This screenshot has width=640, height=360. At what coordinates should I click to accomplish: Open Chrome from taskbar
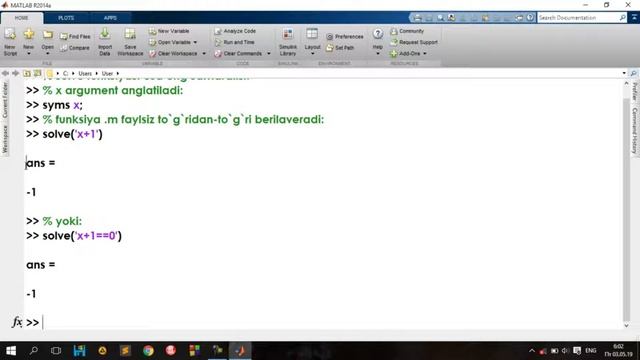(x=148, y=351)
